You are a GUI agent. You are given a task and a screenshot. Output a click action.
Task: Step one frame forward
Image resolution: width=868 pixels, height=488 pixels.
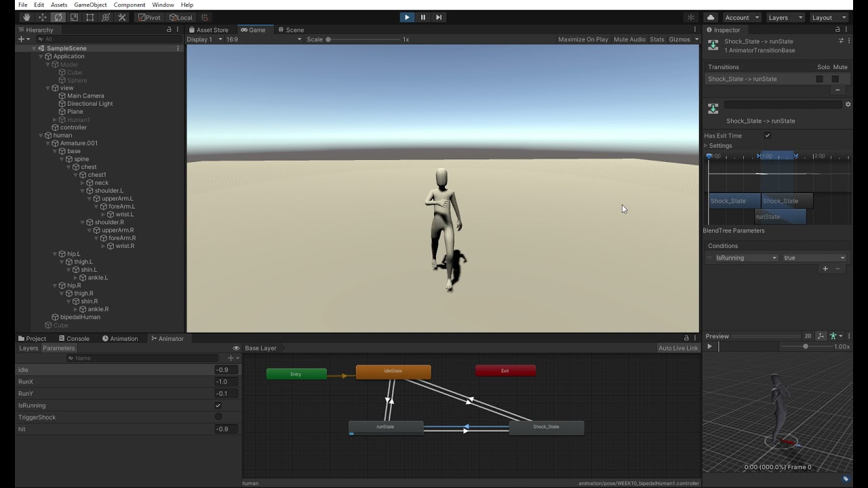pos(439,17)
